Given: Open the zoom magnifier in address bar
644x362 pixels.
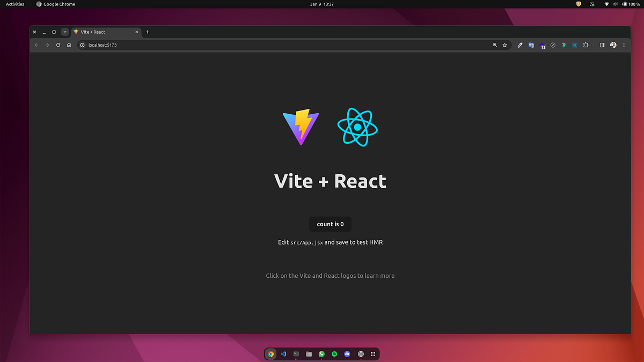Looking at the screenshot, I should tap(495, 45).
